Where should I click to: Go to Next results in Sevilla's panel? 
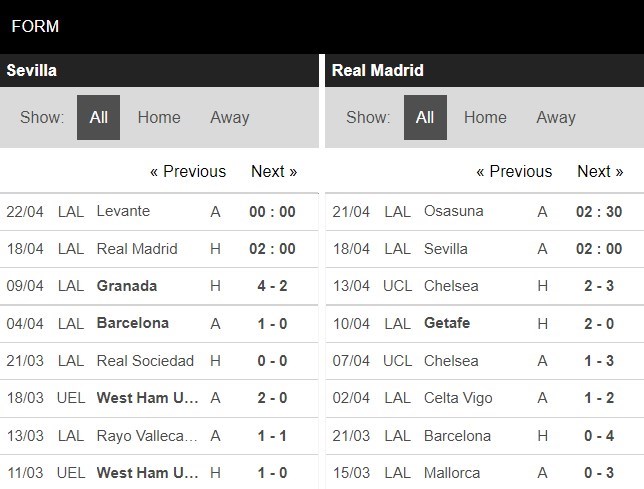coord(274,171)
